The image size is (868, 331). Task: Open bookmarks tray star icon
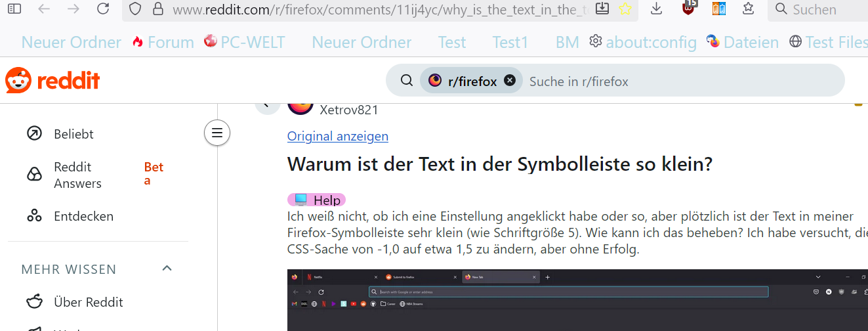[x=749, y=9]
